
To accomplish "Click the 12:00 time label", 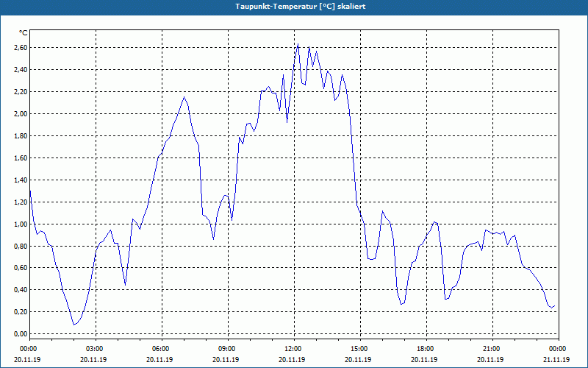I will click(x=294, y=349).
